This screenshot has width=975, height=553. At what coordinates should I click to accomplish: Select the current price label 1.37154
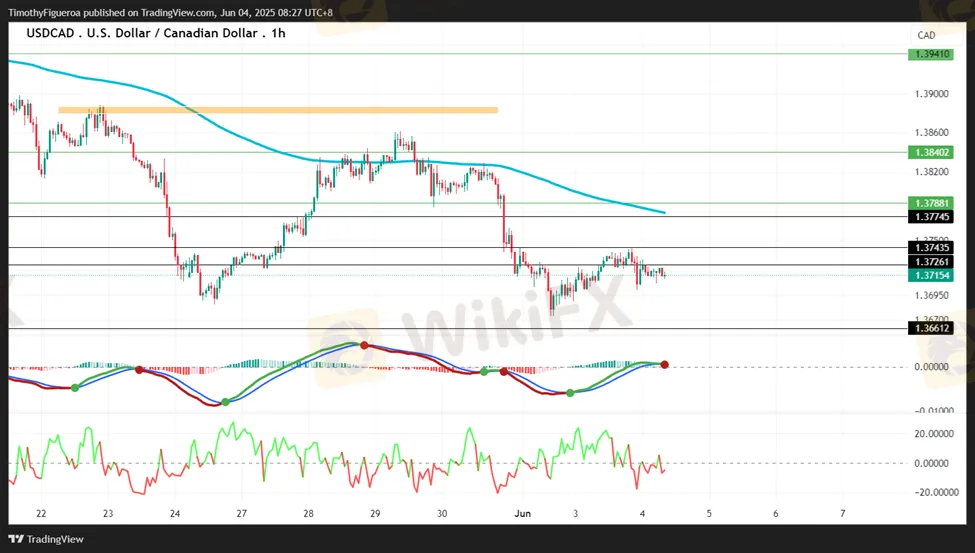[x=930, y=275]
